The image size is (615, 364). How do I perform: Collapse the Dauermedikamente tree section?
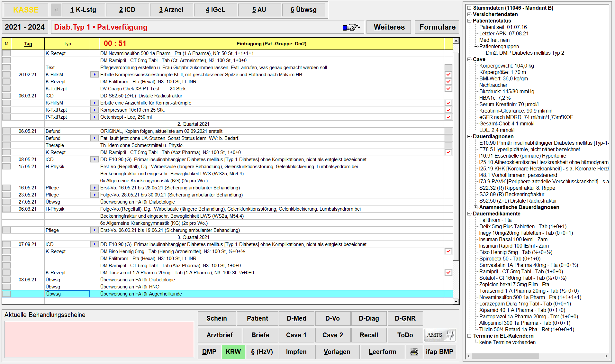[469, 214]
